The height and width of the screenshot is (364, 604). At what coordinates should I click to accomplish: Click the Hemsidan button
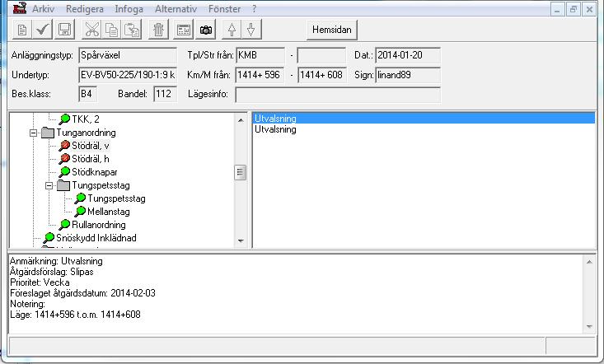click(x=331, y=30)
